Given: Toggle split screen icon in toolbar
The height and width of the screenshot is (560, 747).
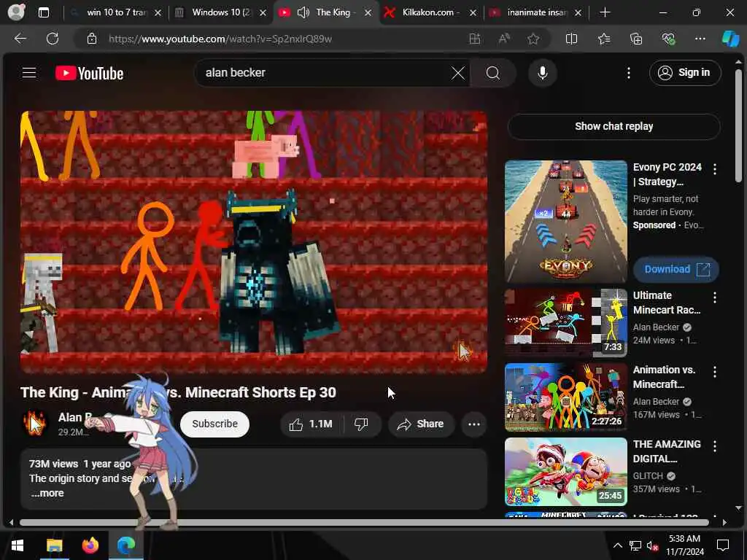Looking at the screenshot, I should (x=571, y=39).
